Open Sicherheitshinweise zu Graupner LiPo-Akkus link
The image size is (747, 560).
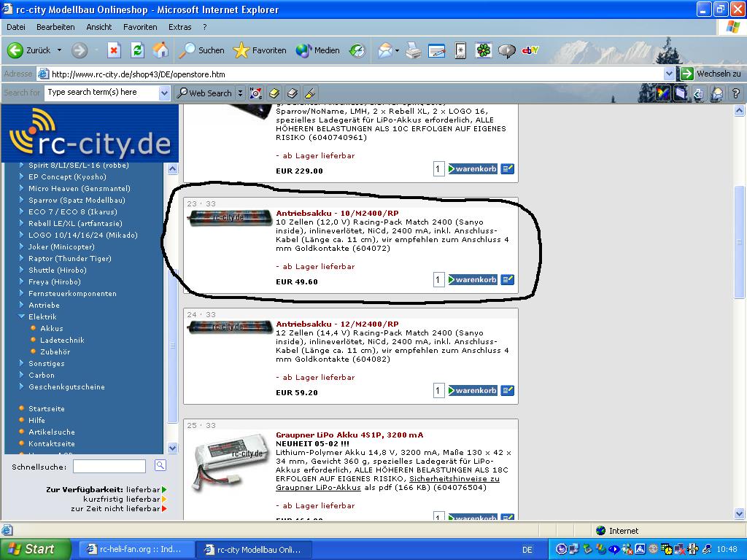387,483
